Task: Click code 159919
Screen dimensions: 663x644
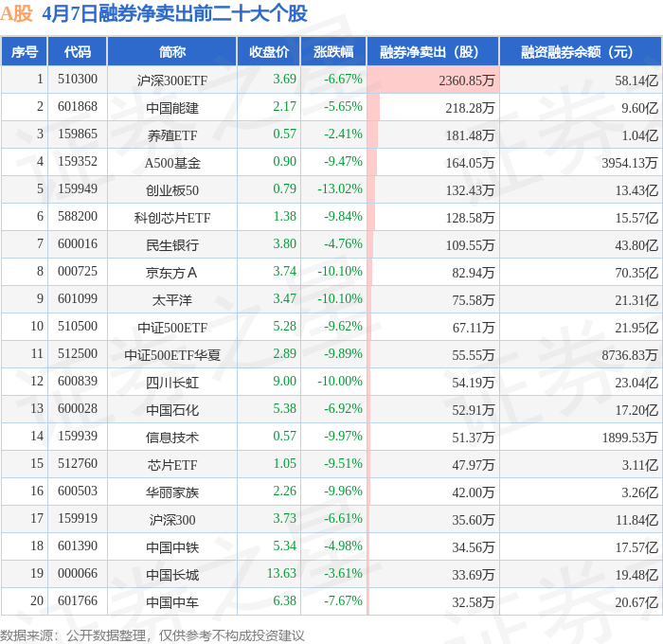Action: click(78, 518)
